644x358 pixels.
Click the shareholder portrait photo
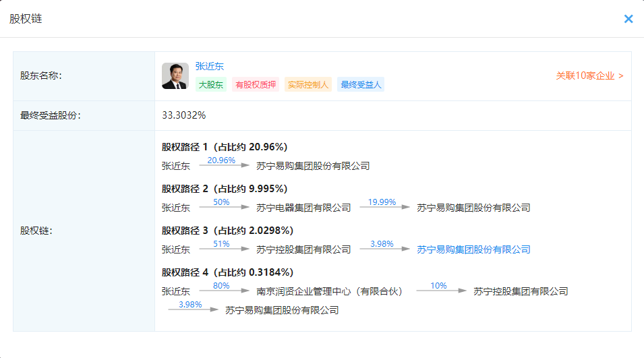pyautogui.click(x=175, y=76)
